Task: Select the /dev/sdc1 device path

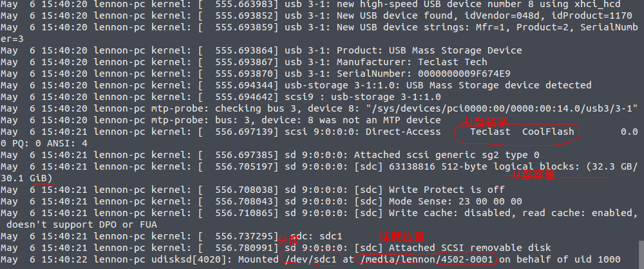Action: point(311,259)
